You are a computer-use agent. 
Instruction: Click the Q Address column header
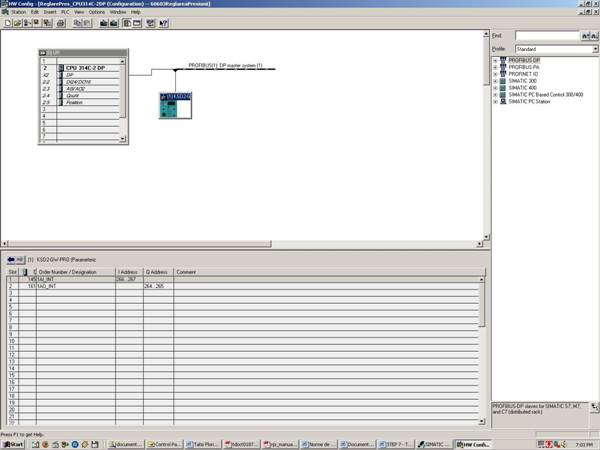click(x=158, y=272)
